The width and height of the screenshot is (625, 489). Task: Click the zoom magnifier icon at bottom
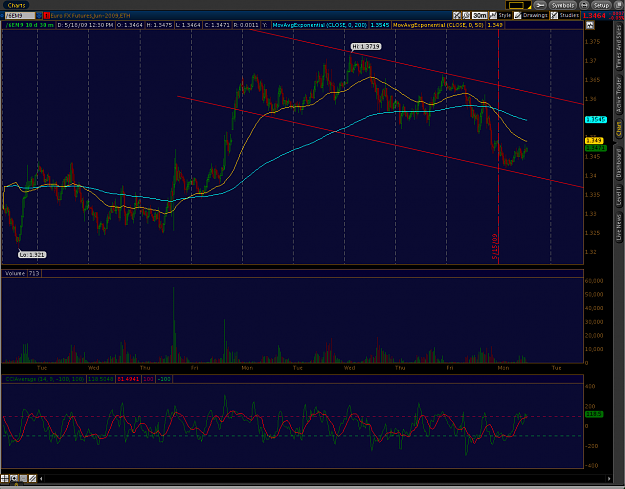[x=14, y=479]
